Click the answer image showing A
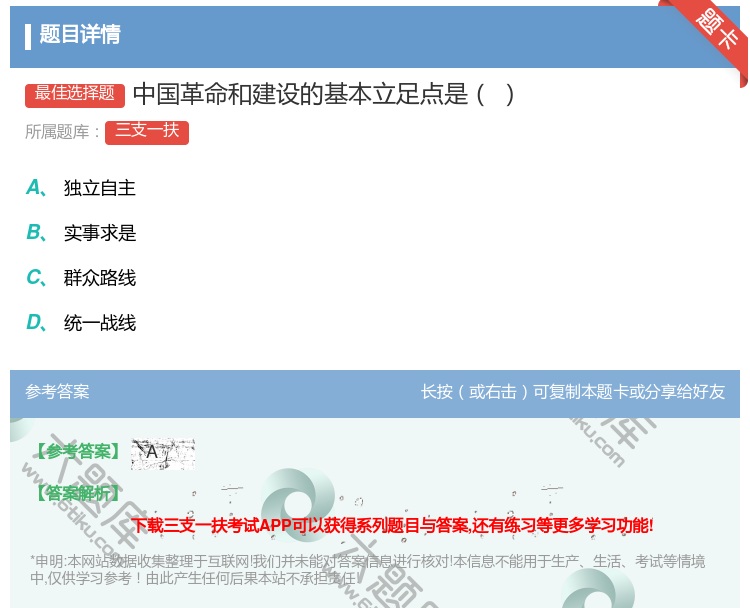Image resolution: width=750 pixels, height=608 pixels. pos(163,453)
